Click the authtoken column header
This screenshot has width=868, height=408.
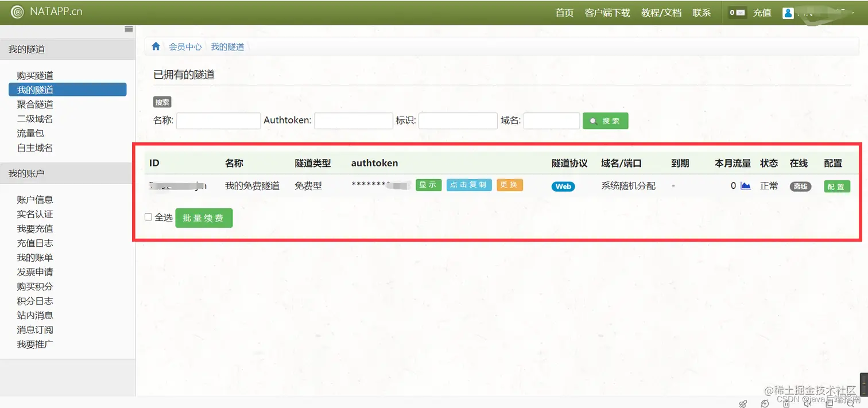click(374, 163)
